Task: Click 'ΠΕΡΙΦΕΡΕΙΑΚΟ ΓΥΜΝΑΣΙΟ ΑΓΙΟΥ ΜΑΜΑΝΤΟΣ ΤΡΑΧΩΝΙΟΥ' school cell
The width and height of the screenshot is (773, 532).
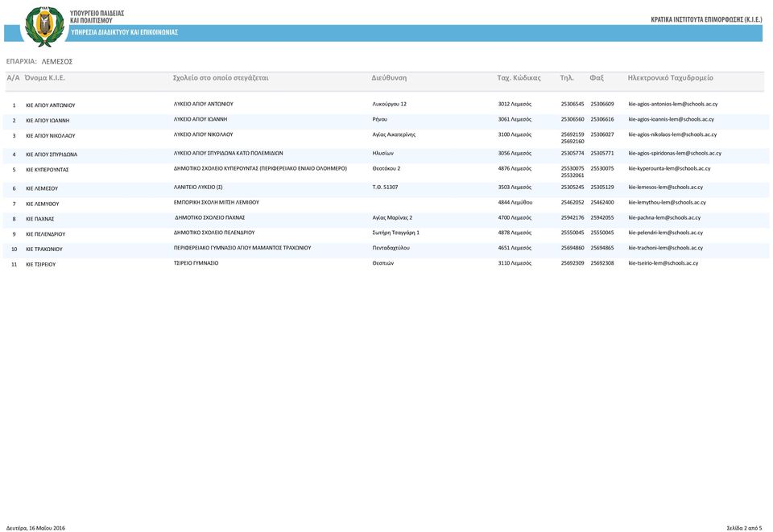Action: point(242,248)
